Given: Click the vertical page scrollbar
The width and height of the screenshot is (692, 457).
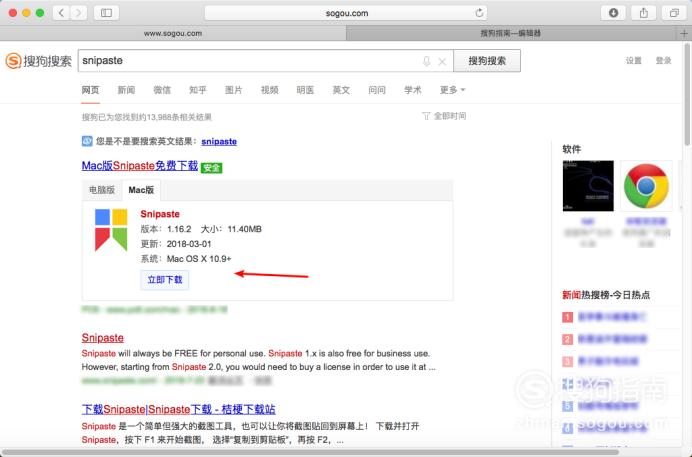Looking at the screenshot, I should point(687,94).
